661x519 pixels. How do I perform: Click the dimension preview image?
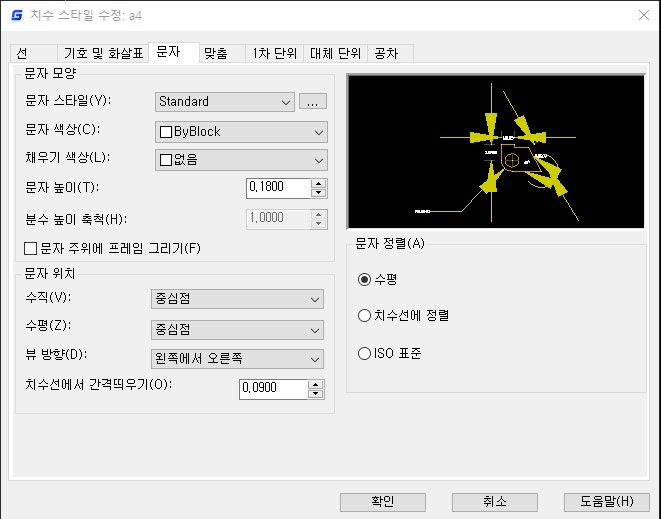(x=496, y=152)
